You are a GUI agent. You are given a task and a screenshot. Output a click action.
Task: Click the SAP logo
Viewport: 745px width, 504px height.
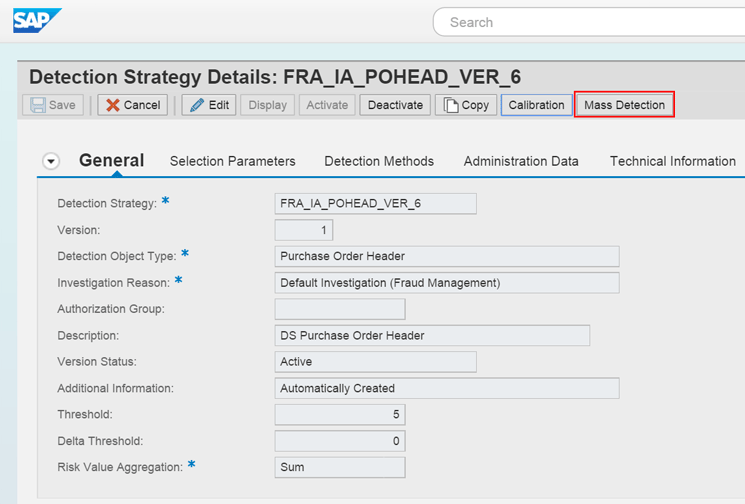[x=37, y=20]
